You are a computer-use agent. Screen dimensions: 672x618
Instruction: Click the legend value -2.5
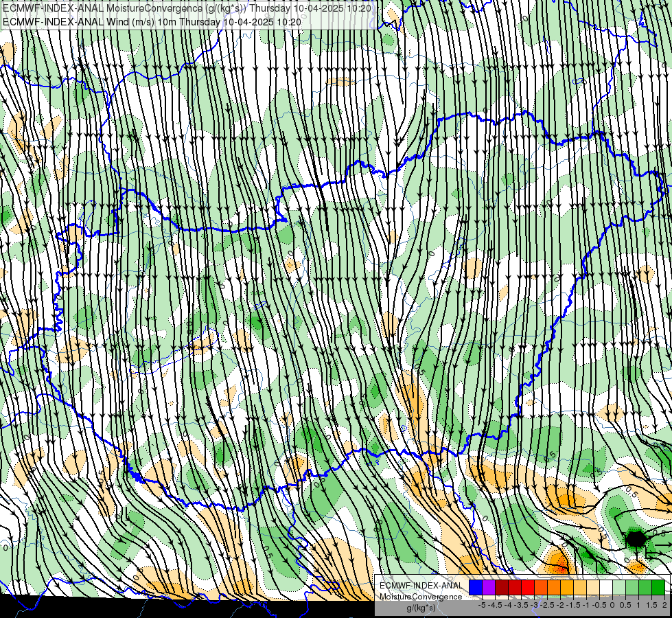point(547,605)
